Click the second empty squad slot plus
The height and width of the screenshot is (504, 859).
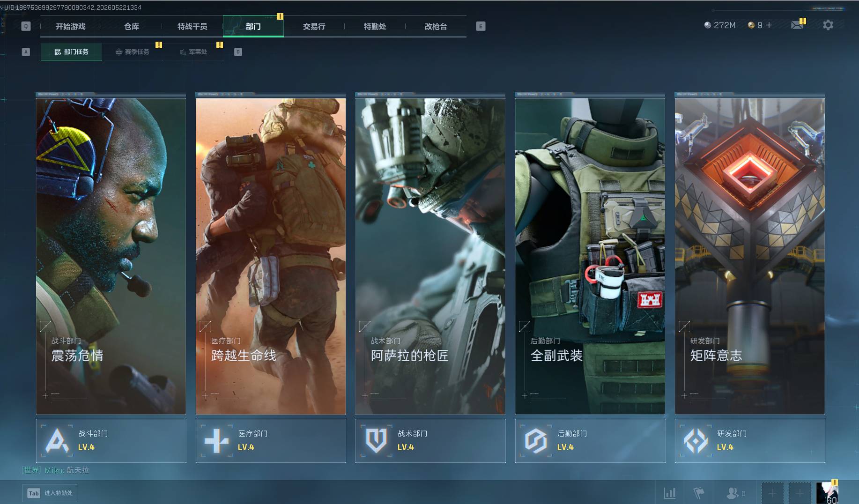point(800,493)
